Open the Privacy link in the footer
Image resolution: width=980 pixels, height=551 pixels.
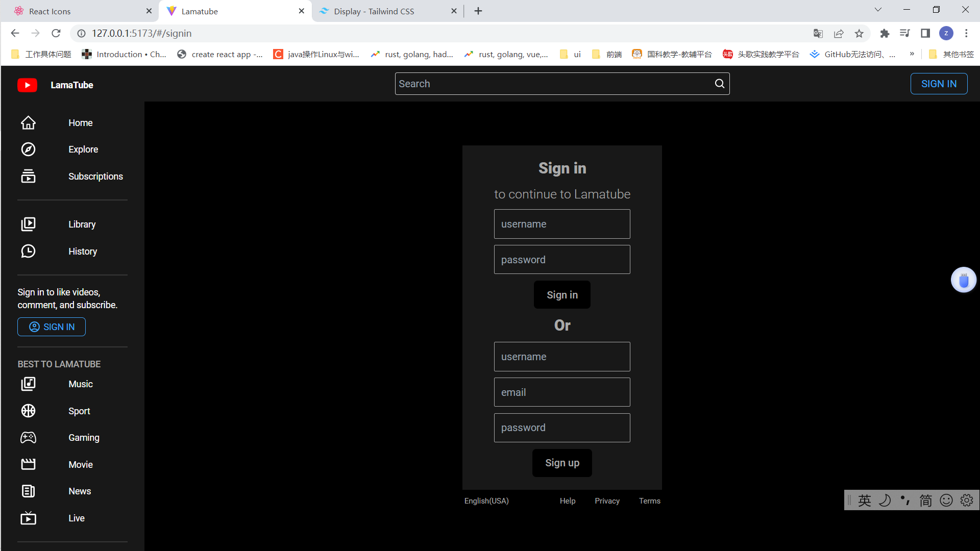[x=607, y=500]
